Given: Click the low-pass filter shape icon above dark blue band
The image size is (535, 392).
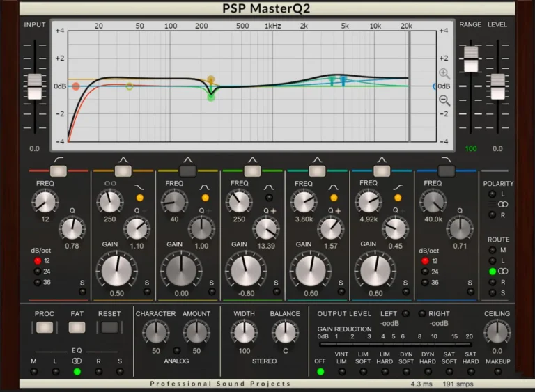Looking at the screenshot, I should tap(446, 159).
